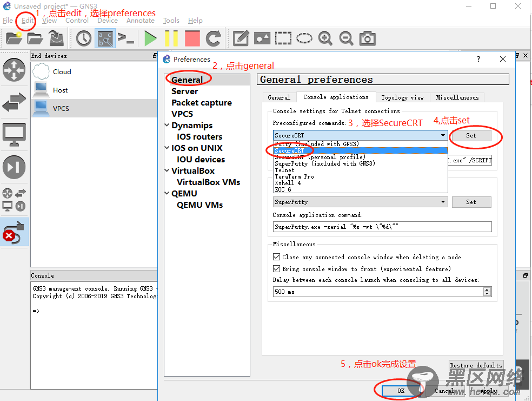Toggle Close any connected console window checkbox

276,257
